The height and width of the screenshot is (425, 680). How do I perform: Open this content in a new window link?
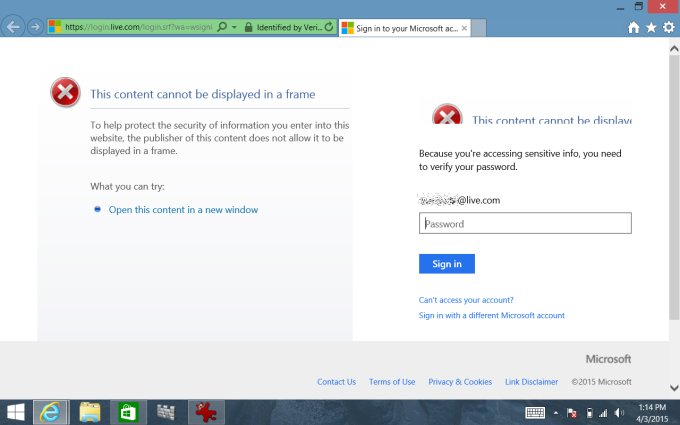point(183,210)
